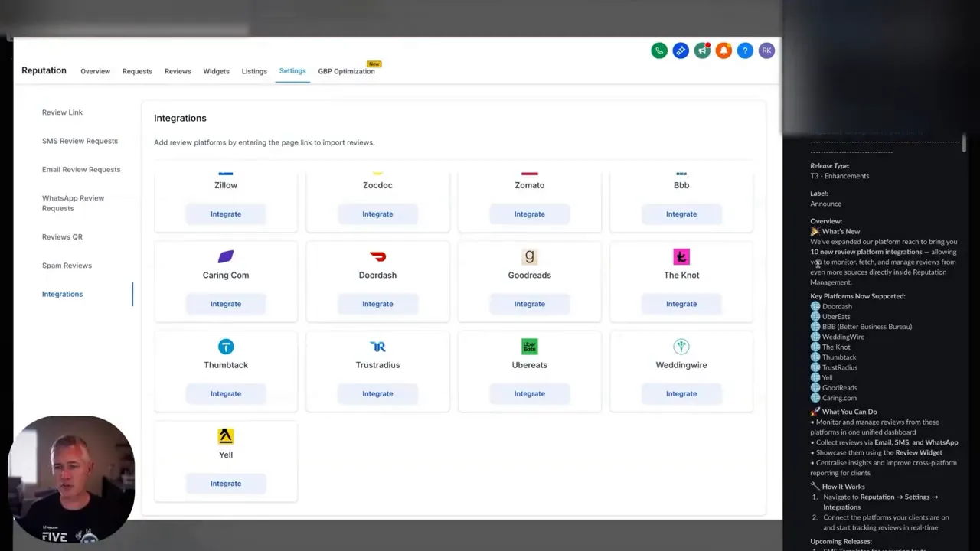Image resolution: width=980 pixels, height=551 pixels.
Task: Open SMS Review Requests settings
Action: pyautogui.click(x=80, y=141)
